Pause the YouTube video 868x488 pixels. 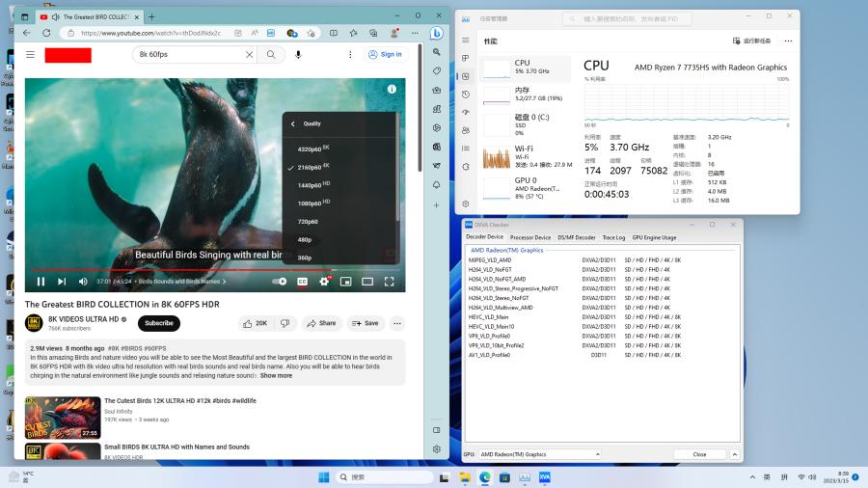point(41,282)
